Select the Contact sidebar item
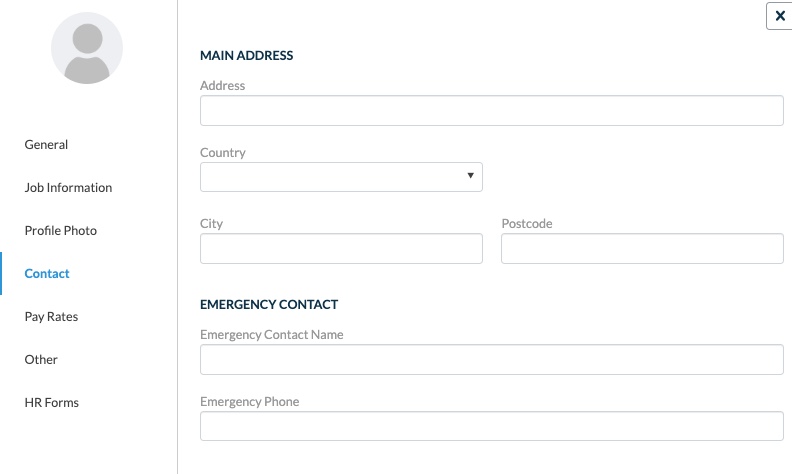792x474 pixels. 47,273
